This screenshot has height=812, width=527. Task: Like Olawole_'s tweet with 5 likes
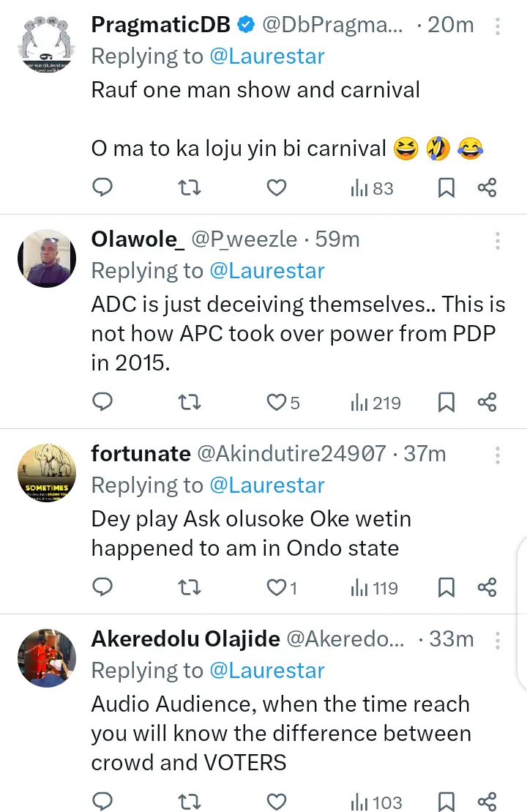(x=276, y=402)
